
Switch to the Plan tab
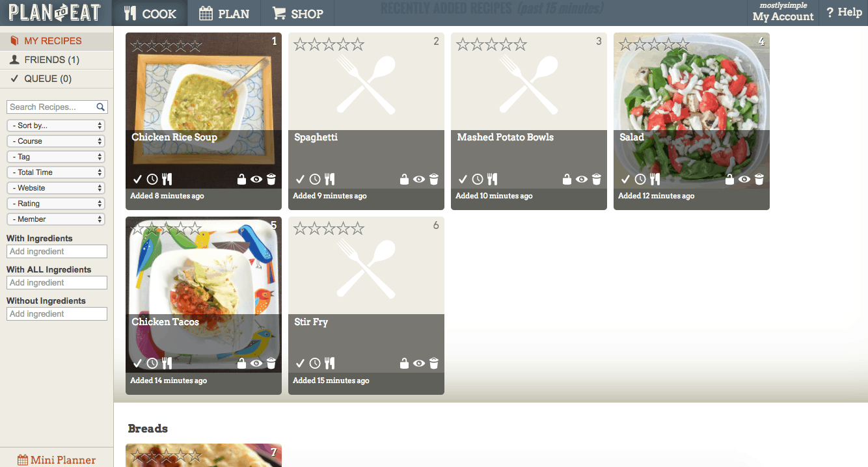click(x=224, y=13)
